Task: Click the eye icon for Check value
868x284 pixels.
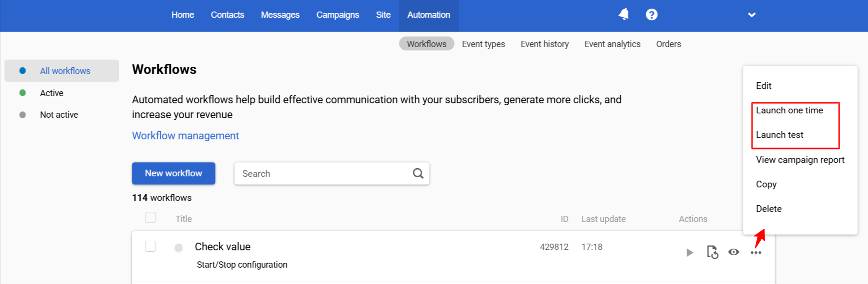Action: point(734,252)
